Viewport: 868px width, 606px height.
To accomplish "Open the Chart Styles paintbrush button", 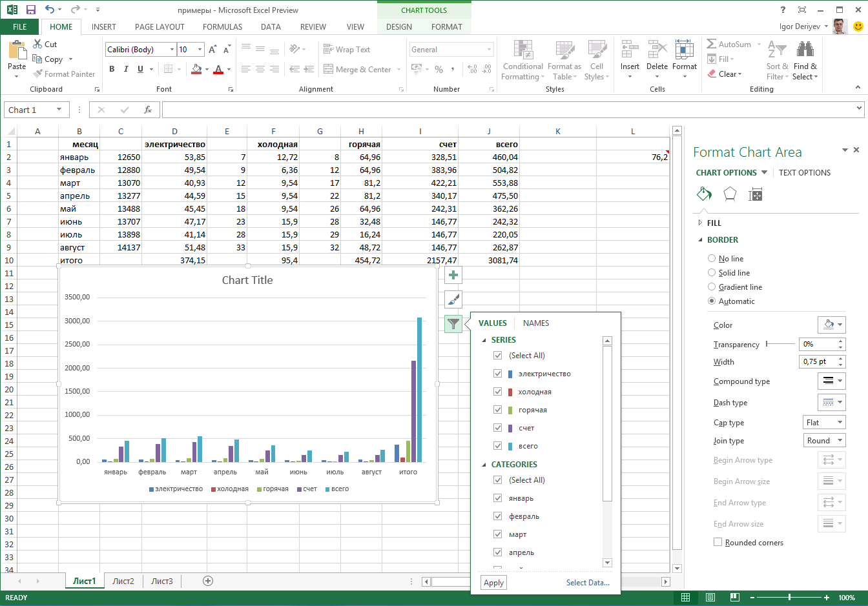I will [453, 299].
